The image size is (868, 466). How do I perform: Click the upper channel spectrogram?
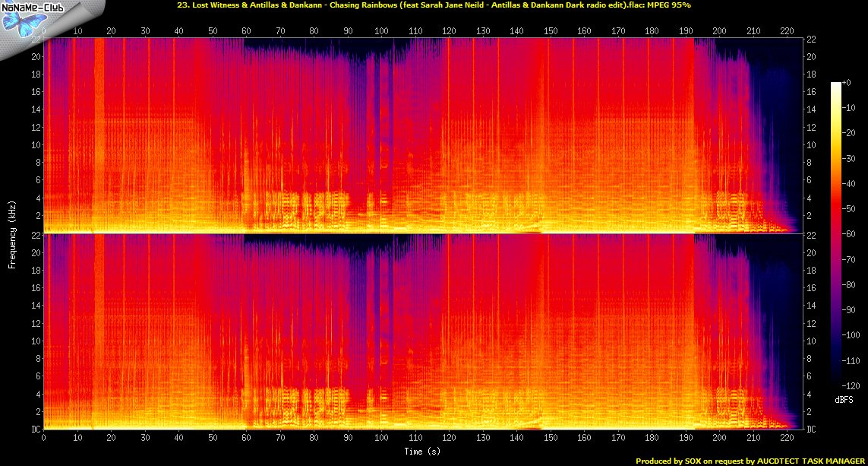tap(422, 135)
